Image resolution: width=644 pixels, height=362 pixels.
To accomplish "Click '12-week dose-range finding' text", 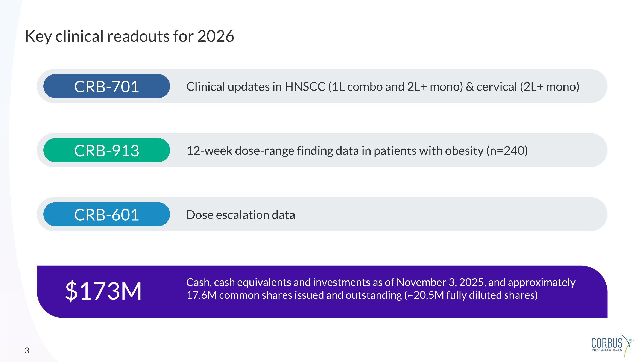I will pos(260,151).
